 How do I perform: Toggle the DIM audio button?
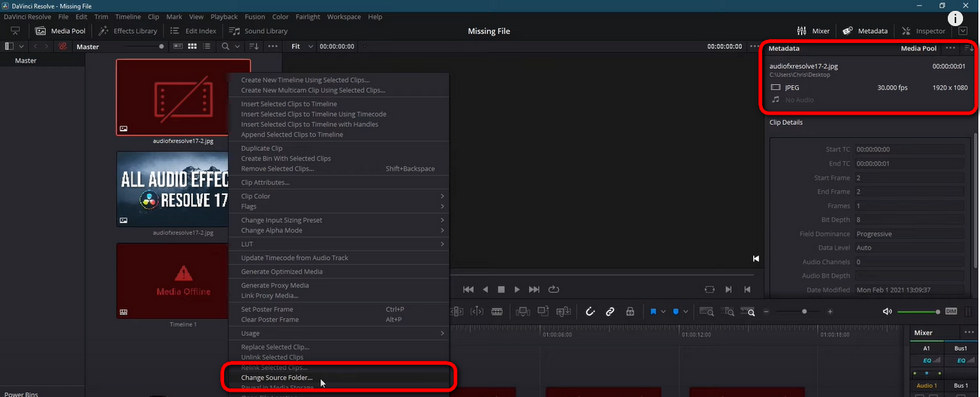[x=951, y=311]
